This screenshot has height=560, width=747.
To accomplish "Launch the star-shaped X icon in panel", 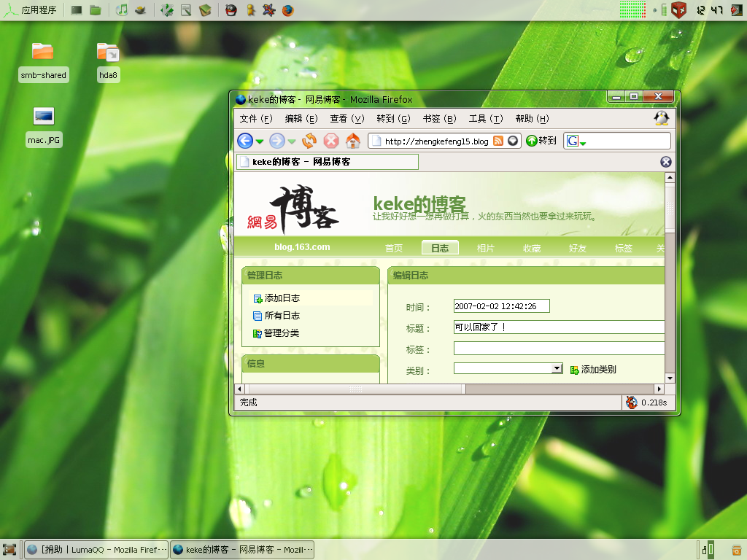I will (268, 10).
